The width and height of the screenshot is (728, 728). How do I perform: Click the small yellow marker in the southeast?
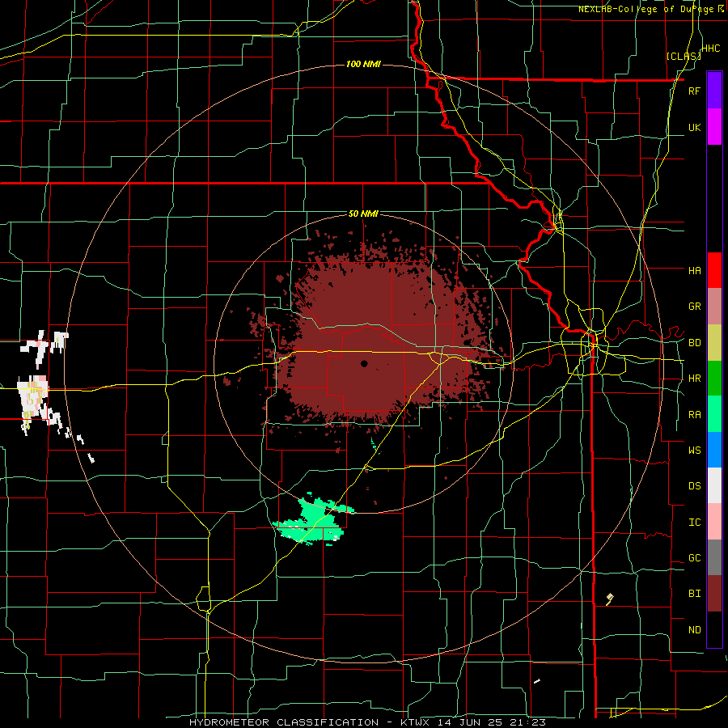(x=610, y=599)
